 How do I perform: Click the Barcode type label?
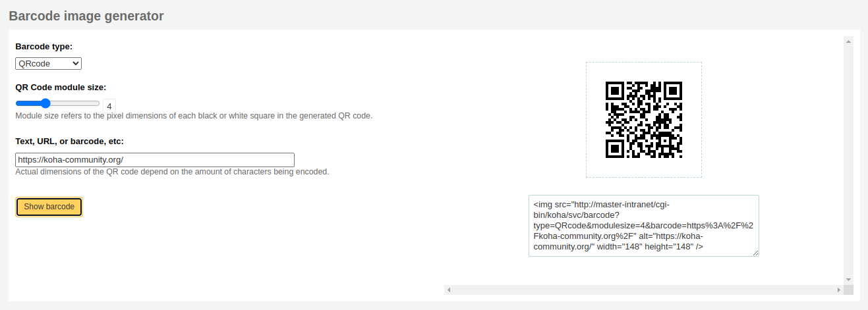pos(43,47)
